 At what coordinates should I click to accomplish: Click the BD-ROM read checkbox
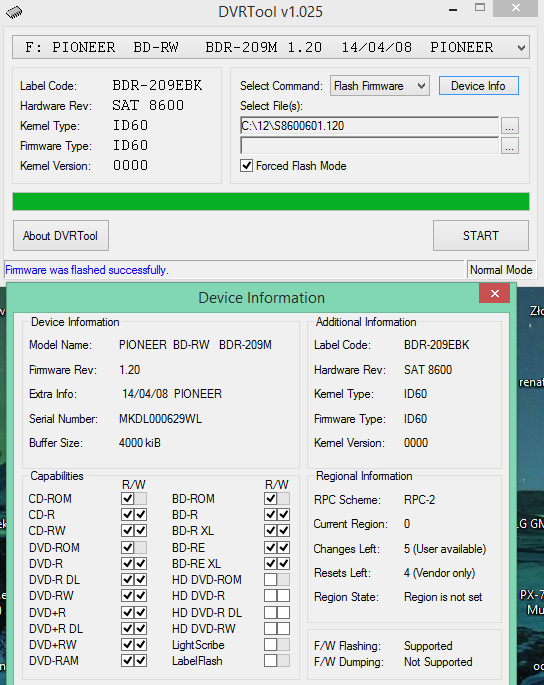pyautogui.click(x=270, y=498)
